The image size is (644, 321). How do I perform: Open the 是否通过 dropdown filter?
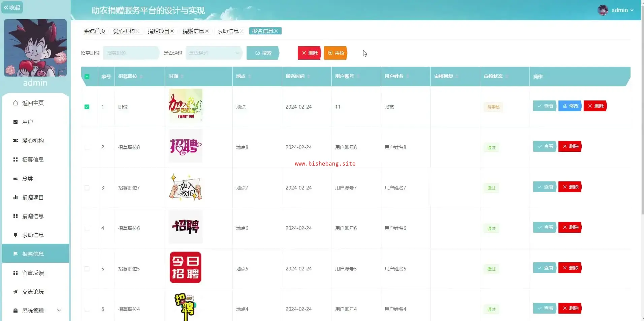(x=214, y=53)
